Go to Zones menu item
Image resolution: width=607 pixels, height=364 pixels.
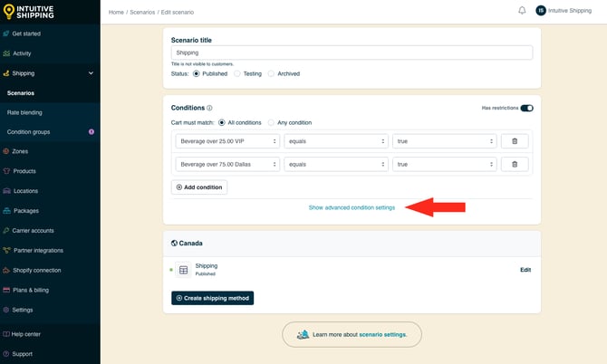(x=20, y=151)
